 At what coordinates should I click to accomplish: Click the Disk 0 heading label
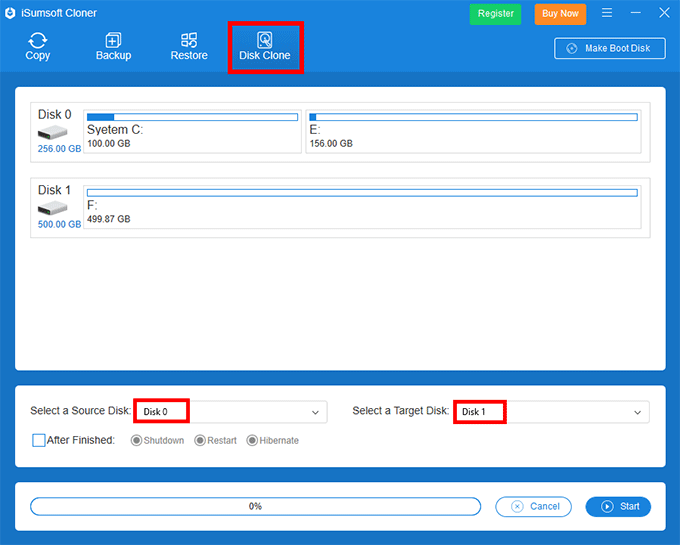[x=54, y=114]
